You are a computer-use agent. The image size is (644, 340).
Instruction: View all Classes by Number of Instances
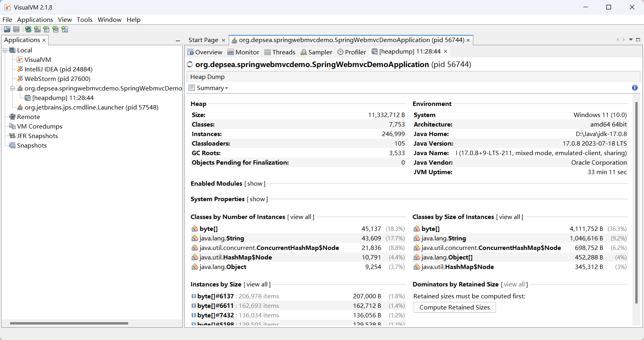click(x=301, y=217)
